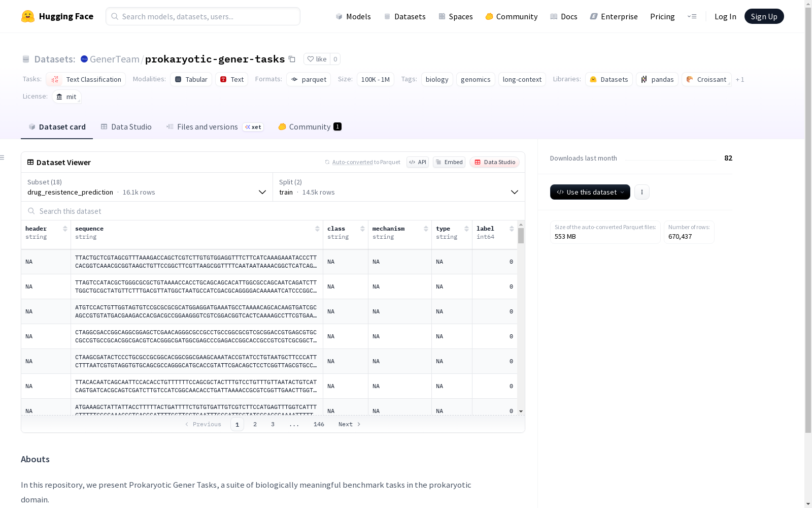
Task: Click the Text modality tag
Action: (232, 79)
